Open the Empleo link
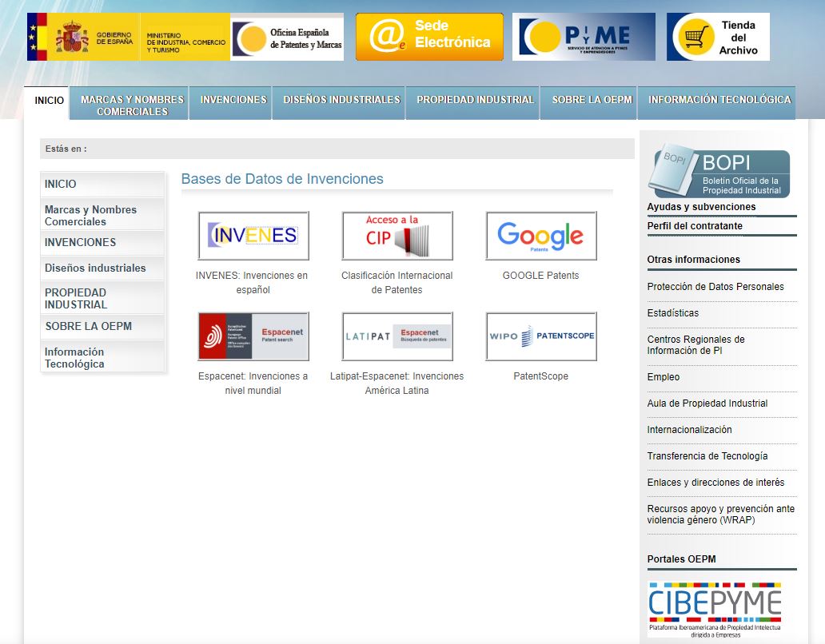Viewport: 825px width, 644px height. coord(664,377)
